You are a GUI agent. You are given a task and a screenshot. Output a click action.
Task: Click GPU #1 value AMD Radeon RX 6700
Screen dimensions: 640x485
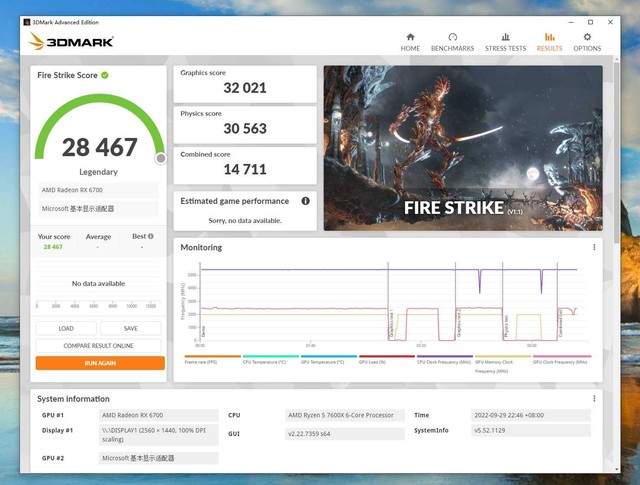[158, 415]
